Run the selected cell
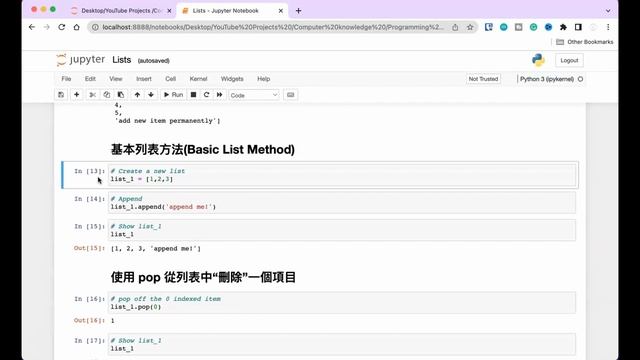640x360 pixels. tap(173, 95)
